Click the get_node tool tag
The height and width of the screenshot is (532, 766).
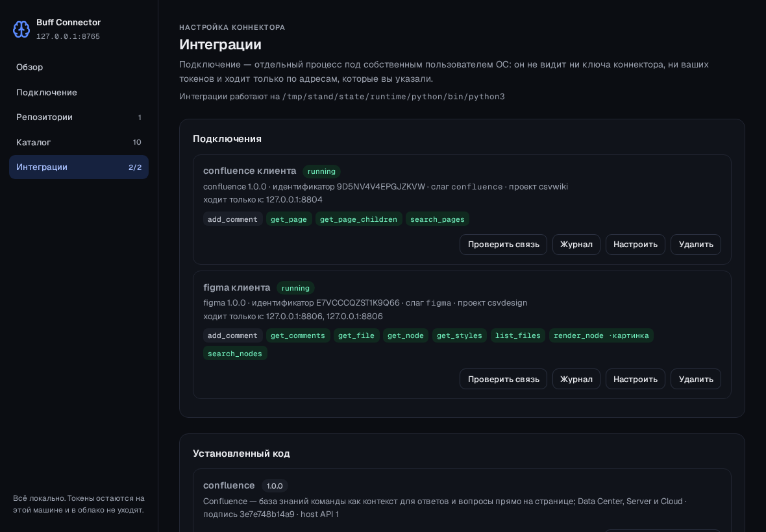(406, 335)
